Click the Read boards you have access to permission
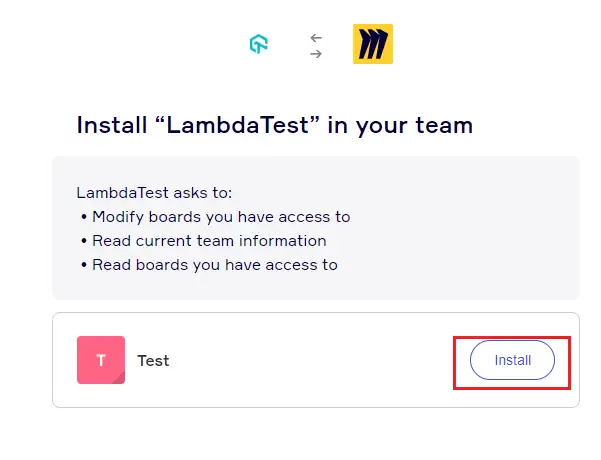Screen dimensions: 601x460 click(x=215, y=265)
